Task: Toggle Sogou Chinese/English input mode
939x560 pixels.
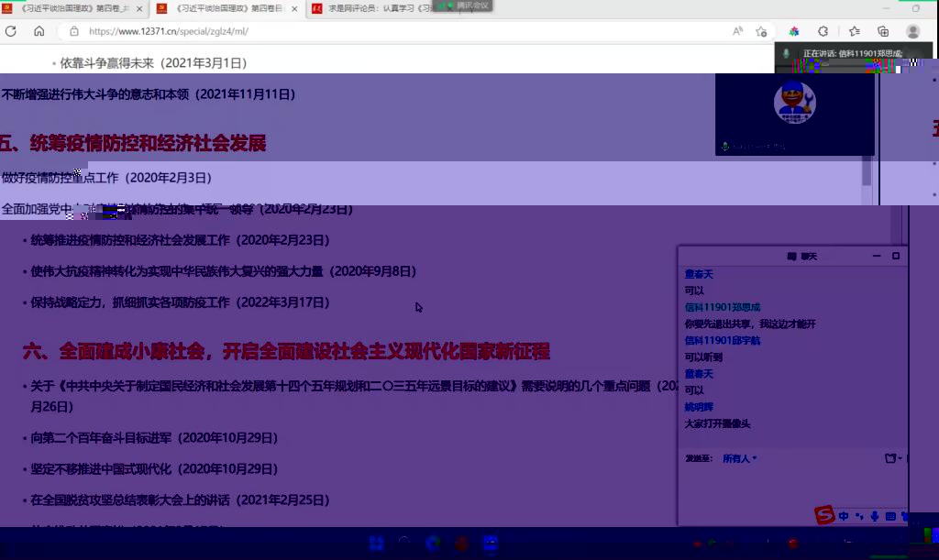Action: pyautogui.click(x=843, y=517)
